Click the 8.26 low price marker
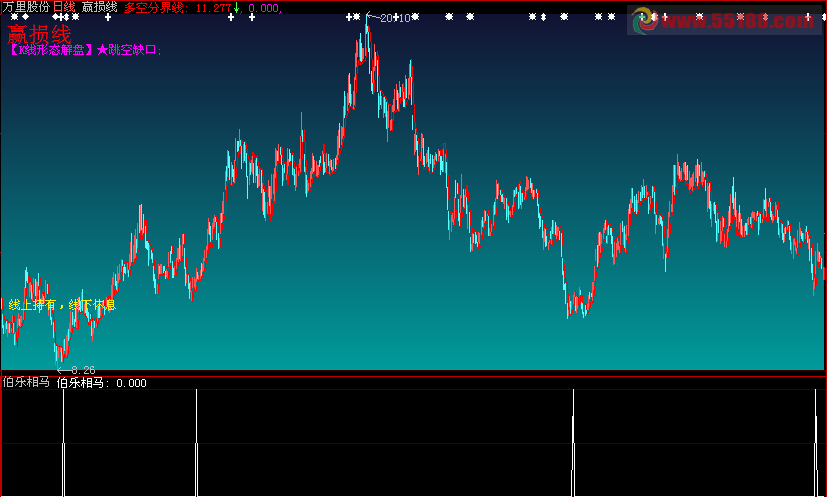 tap(76, 370)
